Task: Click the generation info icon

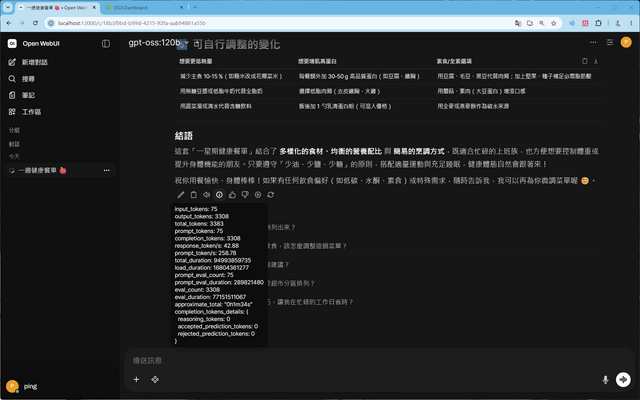Action: click(219, 195)
